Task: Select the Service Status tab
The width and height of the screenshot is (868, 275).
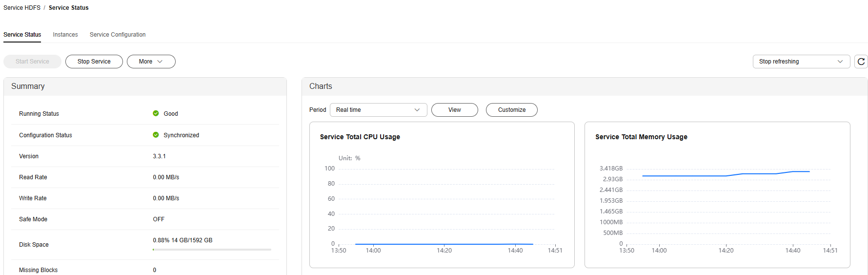Action: point(22,35)
